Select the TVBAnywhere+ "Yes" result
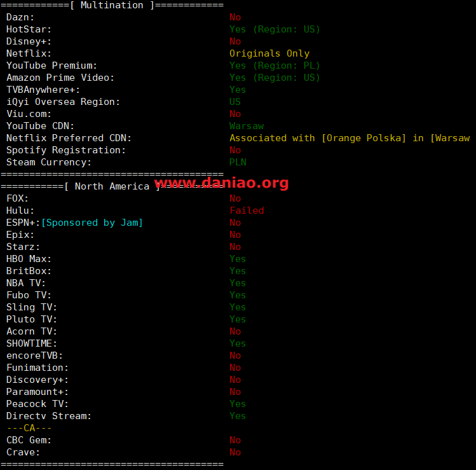 click(x=238, y=90)
